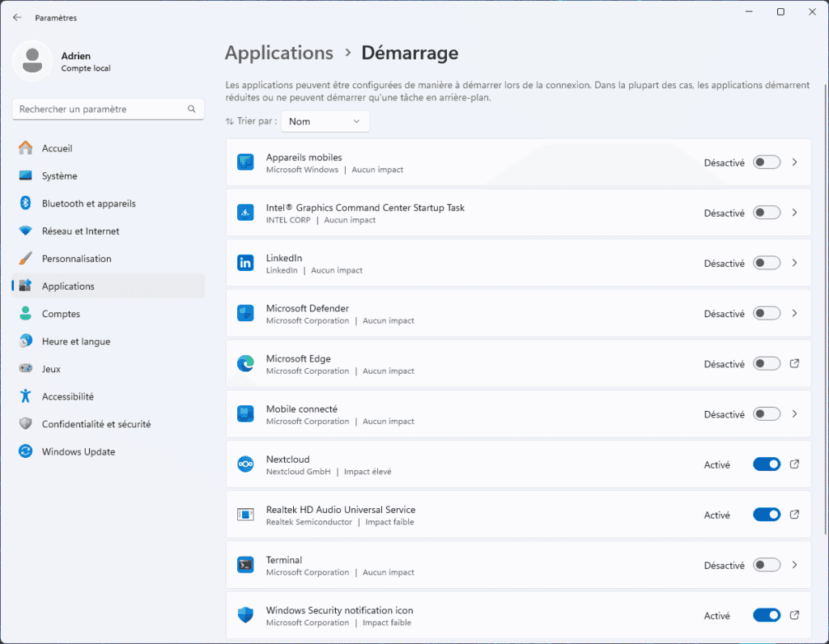Click the Terminal app icon

click(245, 565)
